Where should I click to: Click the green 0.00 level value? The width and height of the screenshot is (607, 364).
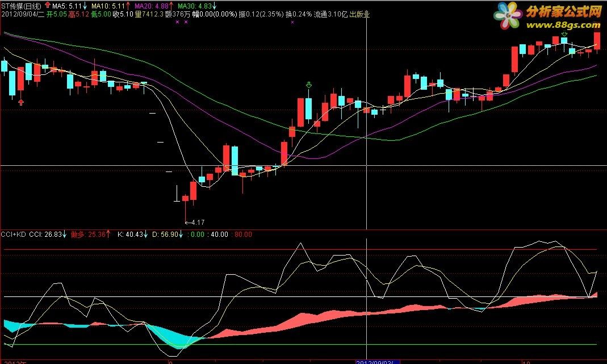coord(198,235)
